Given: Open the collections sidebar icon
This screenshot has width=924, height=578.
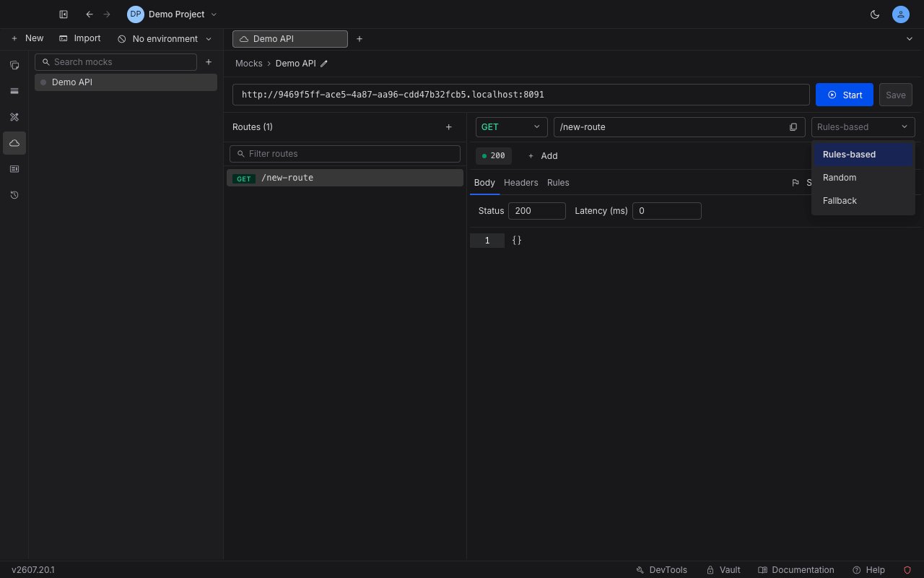Looking at the screenshot, I should [14, 65].
